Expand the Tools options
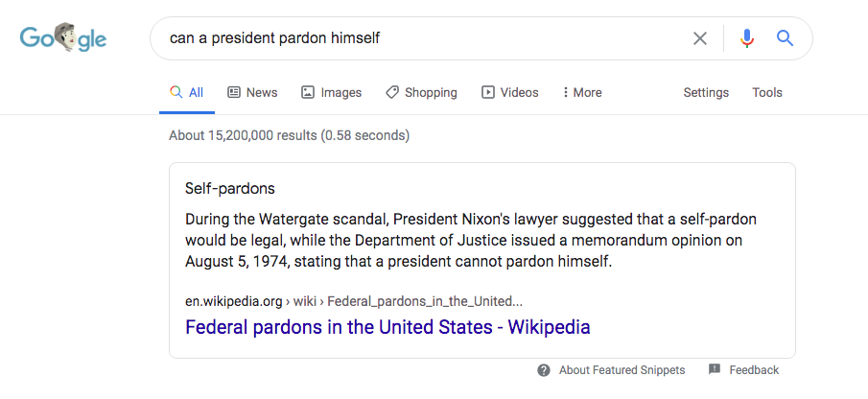Viewport: 868px width, 399px height. click(x=766, y=92)
